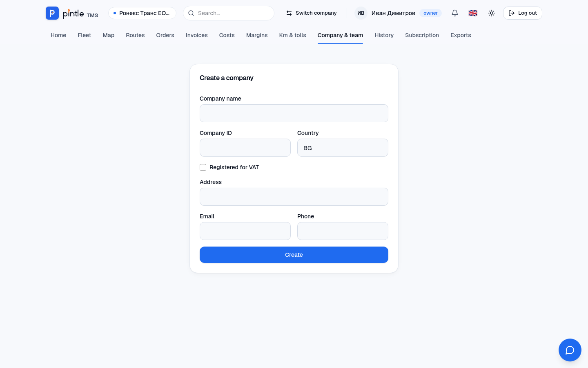Navigate to the Invoices tab
The image size is (588, 368).
click(x=197, y=35)
